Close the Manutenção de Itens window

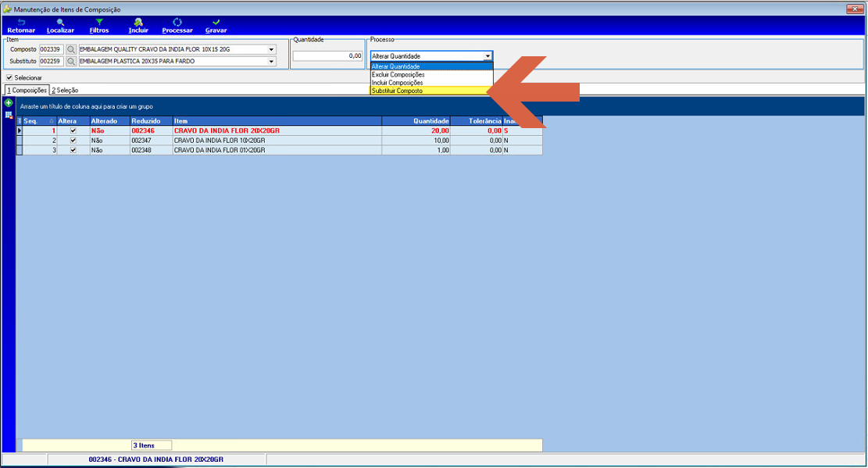[x=855, y=9]
